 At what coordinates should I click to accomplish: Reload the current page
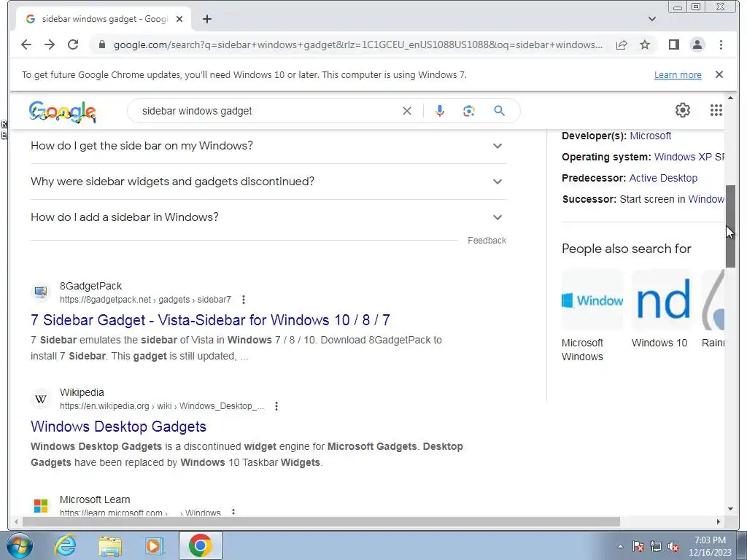[73, 44]
